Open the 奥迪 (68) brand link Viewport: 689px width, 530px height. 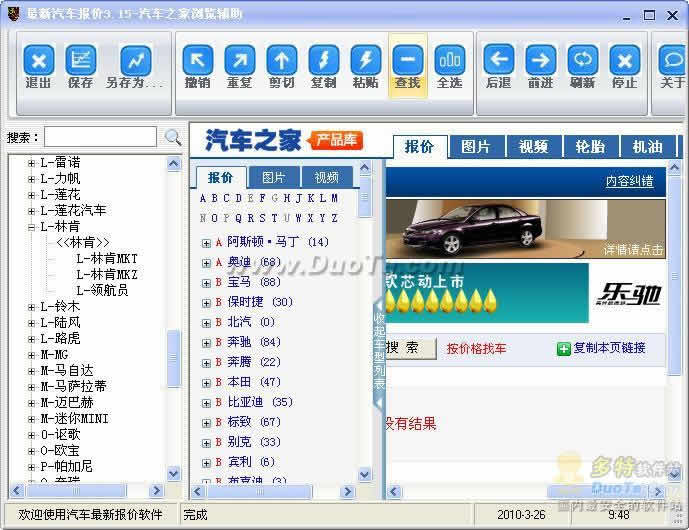254,263
